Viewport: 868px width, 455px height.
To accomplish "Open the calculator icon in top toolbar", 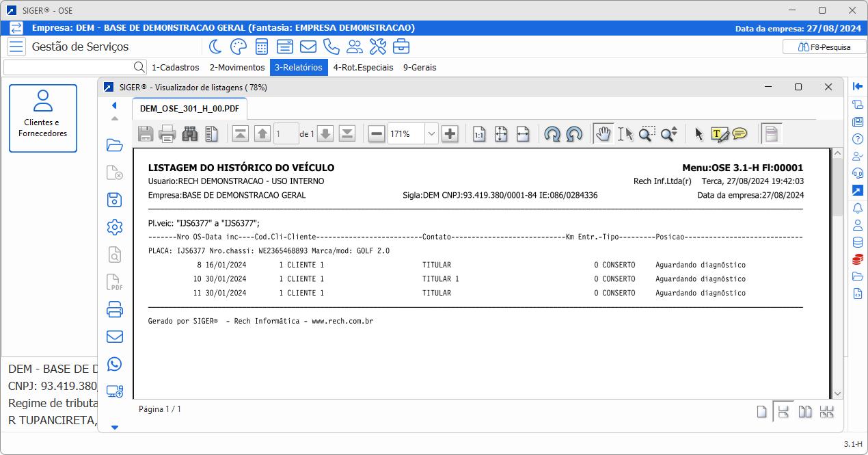I will tap(261, 47).
